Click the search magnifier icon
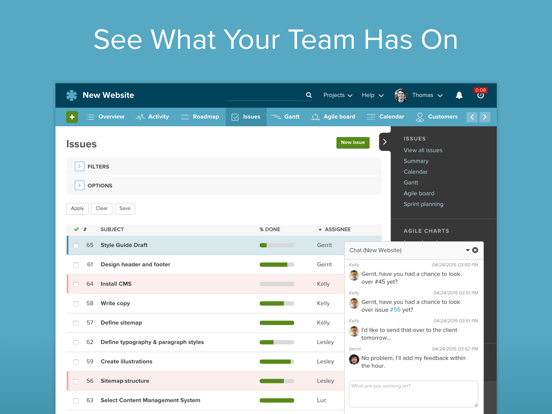 [309, 95]
